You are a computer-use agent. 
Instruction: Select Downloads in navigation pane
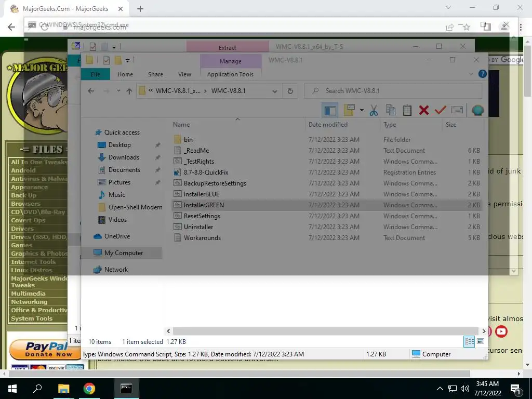(x=124, y=157)
